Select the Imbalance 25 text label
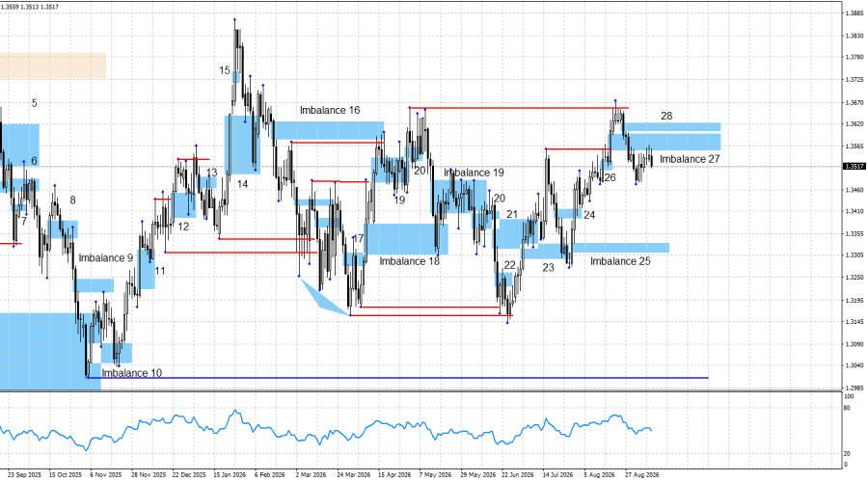Viewport: 868px width, 482px height. (x=620, y=261)
